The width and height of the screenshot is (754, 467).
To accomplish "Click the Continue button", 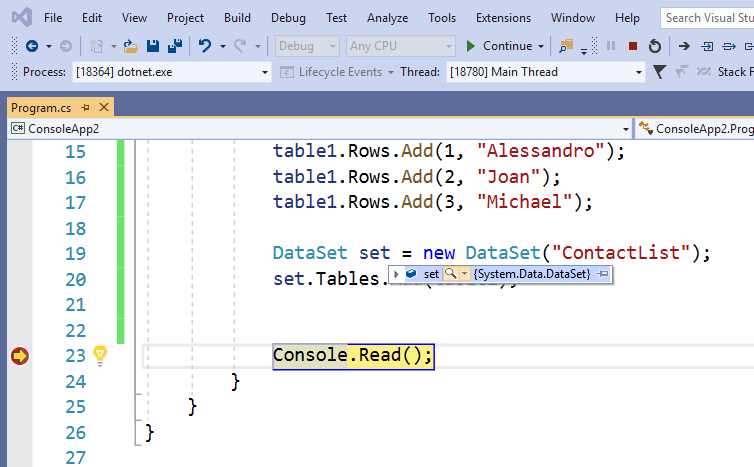I will point(500,46).
